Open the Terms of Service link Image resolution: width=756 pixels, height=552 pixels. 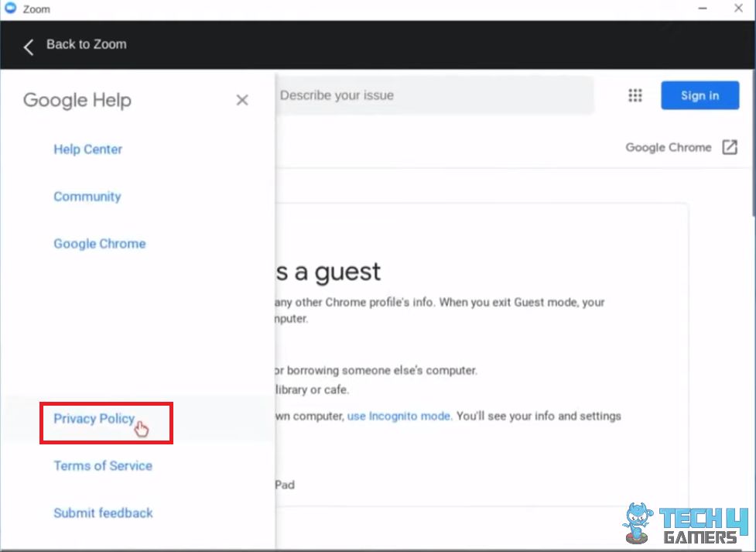pyautogui.click(x=103, y=465)
